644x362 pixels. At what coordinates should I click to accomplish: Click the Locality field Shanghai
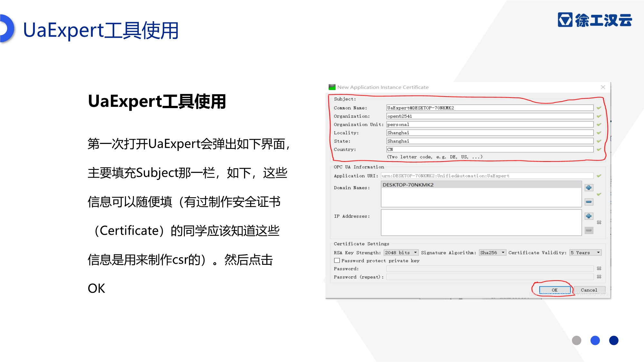pos(490,133)
